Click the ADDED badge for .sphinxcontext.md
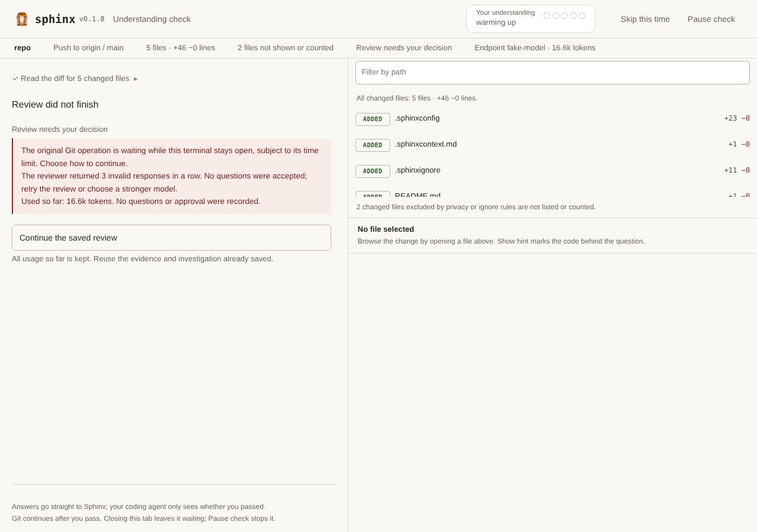Screen dimensions: 757x532 (373, 145)
